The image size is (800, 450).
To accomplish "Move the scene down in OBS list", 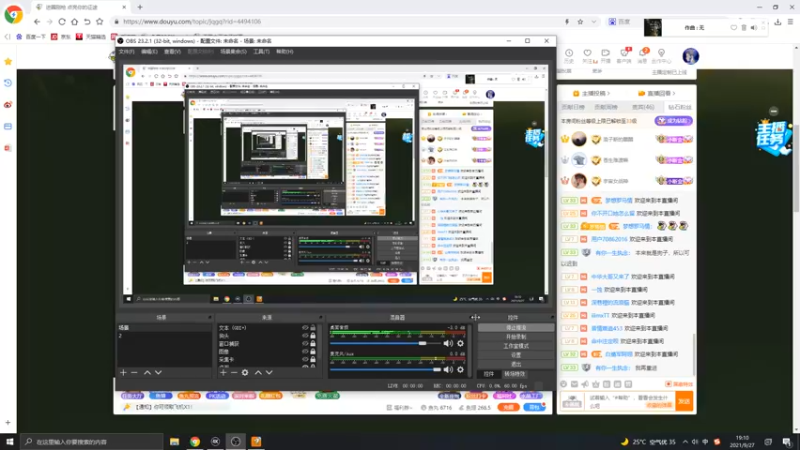I will (158, 372).
